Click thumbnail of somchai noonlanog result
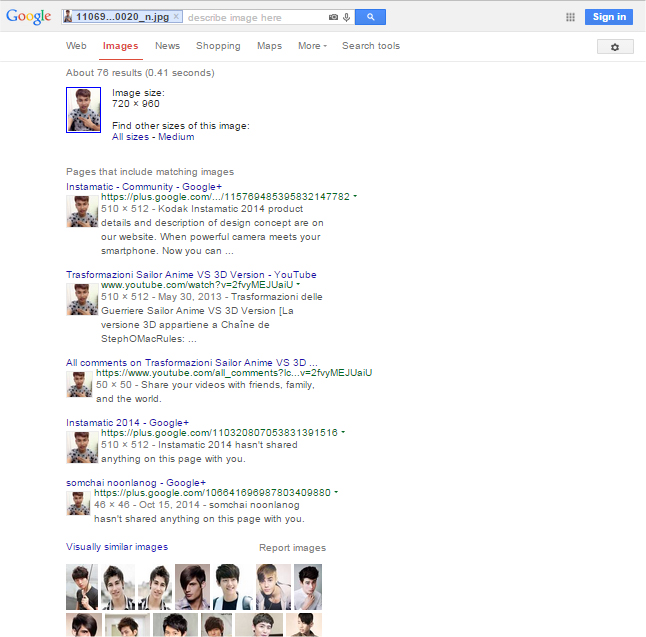This screenshot has height=637, width=646. (x=78, y=504)
